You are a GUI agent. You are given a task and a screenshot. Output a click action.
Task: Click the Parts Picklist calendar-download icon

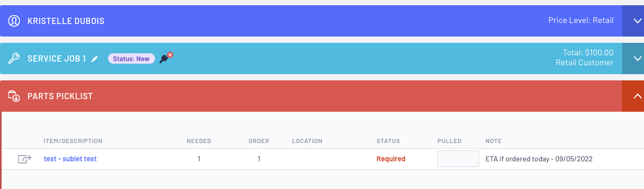point(14,96)
